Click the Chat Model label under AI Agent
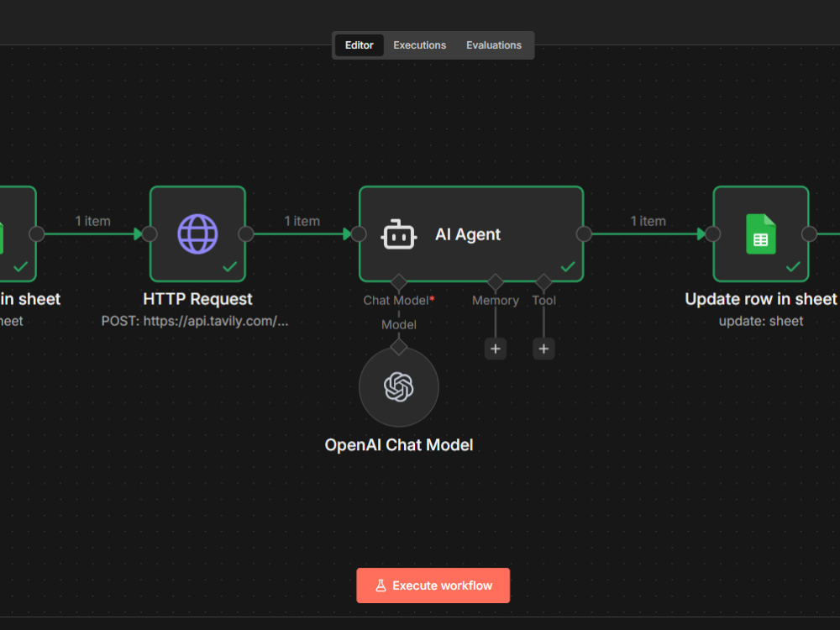 click(x=398, y=300)
